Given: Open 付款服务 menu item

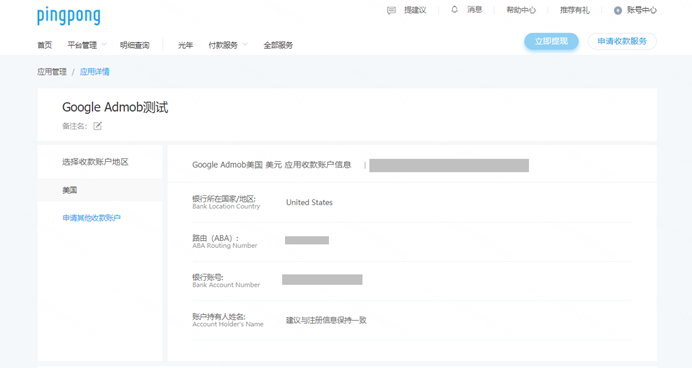Looking at the screenshot, I should point(223,45).
